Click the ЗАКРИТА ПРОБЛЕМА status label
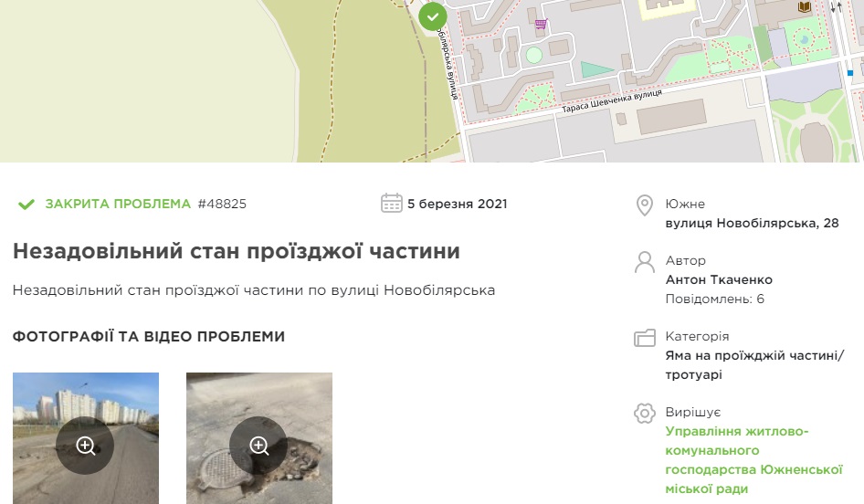 (118, 204)
